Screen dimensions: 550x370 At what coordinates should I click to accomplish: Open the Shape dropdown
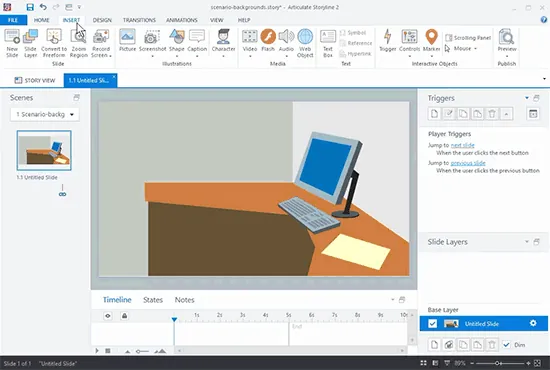coord(177,56)
